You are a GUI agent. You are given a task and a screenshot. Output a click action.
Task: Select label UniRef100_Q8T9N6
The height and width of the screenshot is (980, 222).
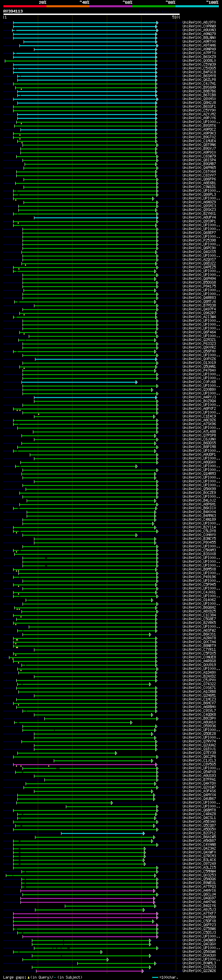pos(199,145)
